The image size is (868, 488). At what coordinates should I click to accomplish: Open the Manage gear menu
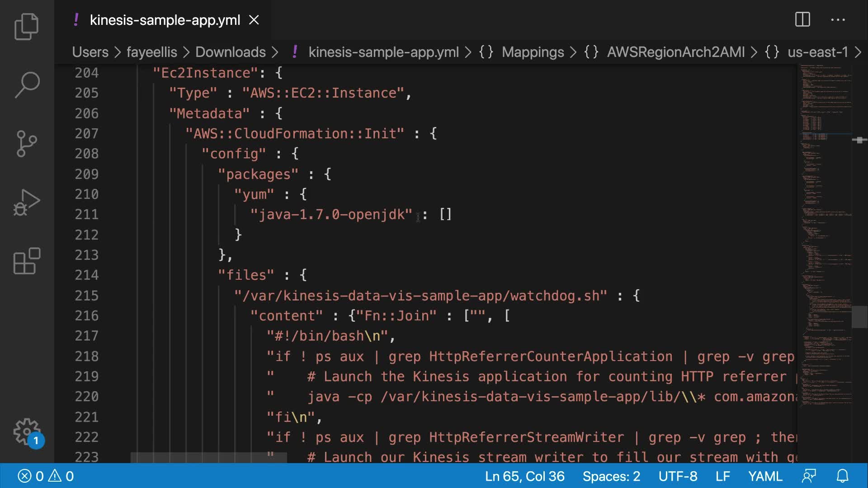pyautogui.click(x=27, y=432)
